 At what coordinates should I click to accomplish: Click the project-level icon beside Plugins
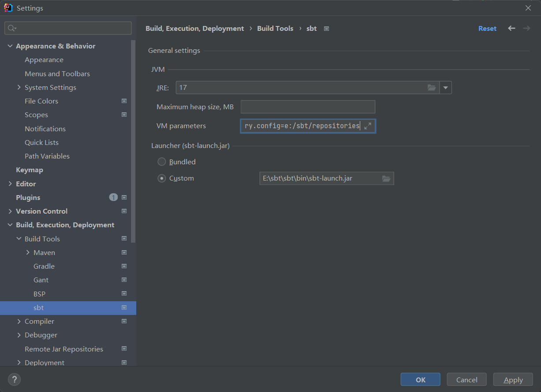(x=124, y=197)
